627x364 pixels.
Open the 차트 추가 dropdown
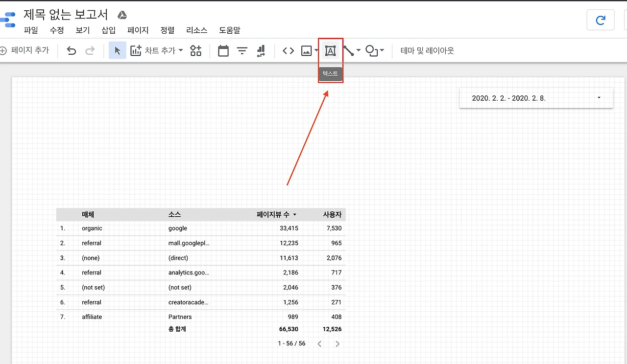coord(157,50)
